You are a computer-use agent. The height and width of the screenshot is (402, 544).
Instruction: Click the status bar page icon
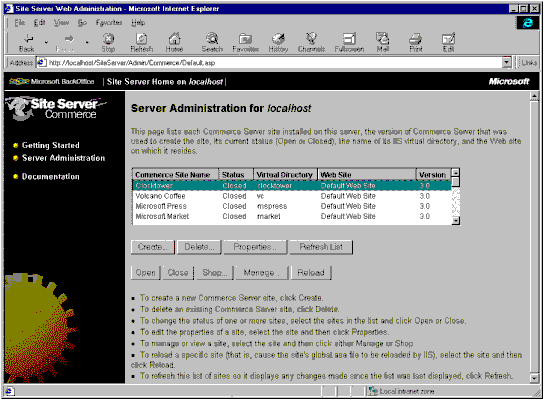pyautogui.click(x=9, y=391)
